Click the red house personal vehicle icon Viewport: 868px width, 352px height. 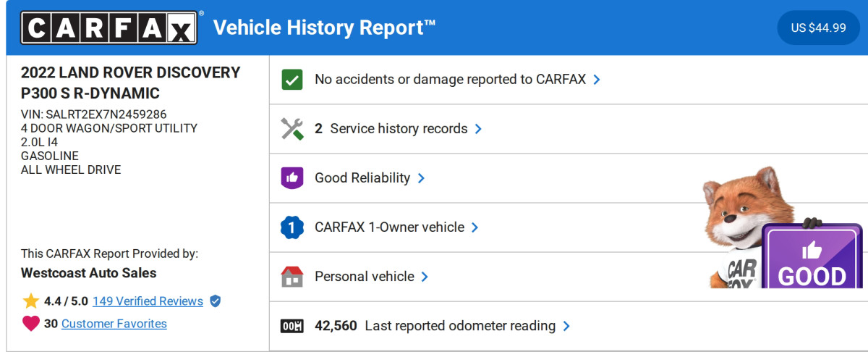(292, 277)
